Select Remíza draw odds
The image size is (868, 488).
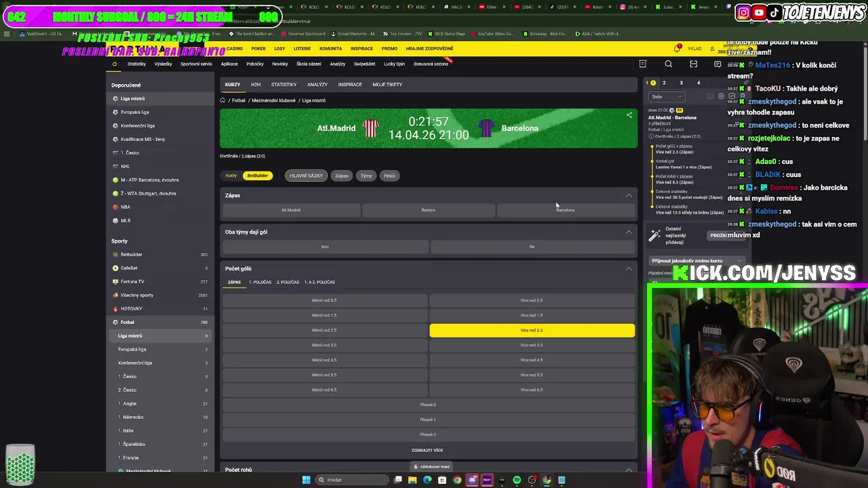pyautogui.click(x=428, y=210)
